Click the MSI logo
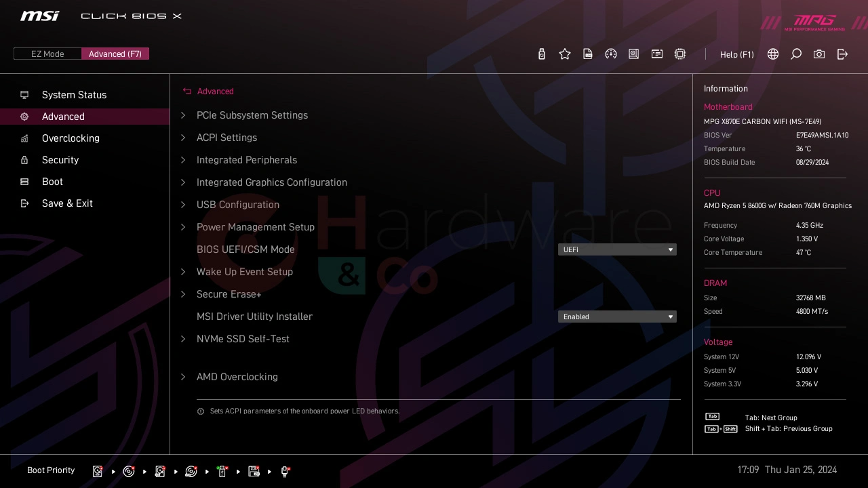The image size is (868, 488). coord(39,16)
